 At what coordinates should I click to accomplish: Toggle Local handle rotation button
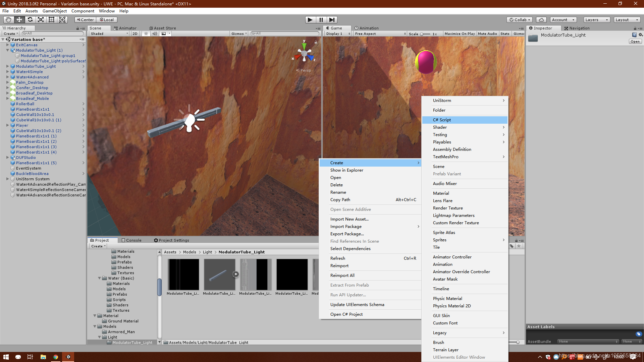(x=107, y=20)
